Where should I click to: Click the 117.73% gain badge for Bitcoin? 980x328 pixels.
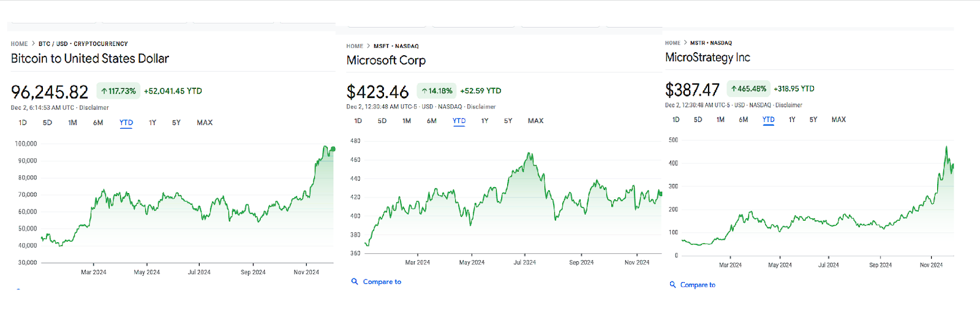click(x=118, y=91)
